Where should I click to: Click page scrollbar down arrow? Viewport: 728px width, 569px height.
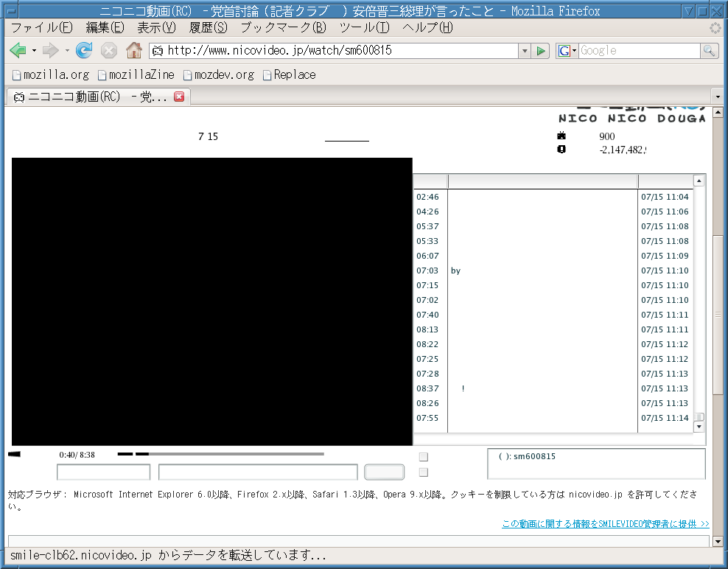718,541
